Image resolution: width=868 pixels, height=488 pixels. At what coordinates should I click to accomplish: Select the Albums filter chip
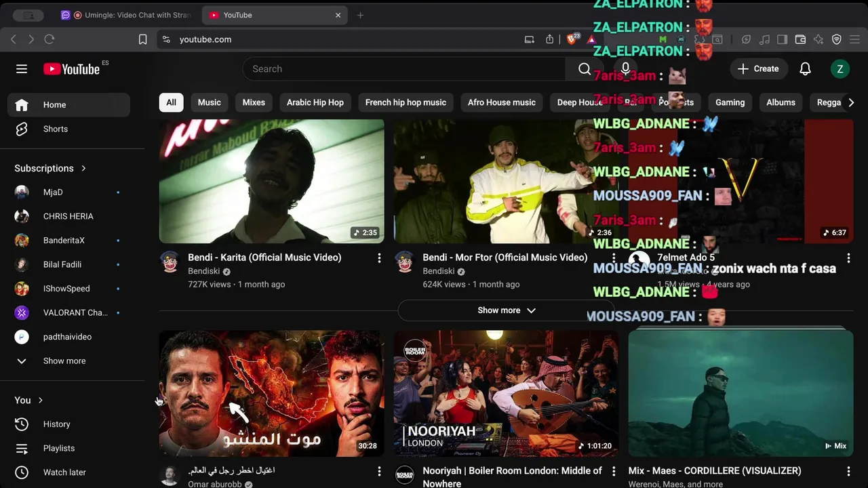point(781,102)
